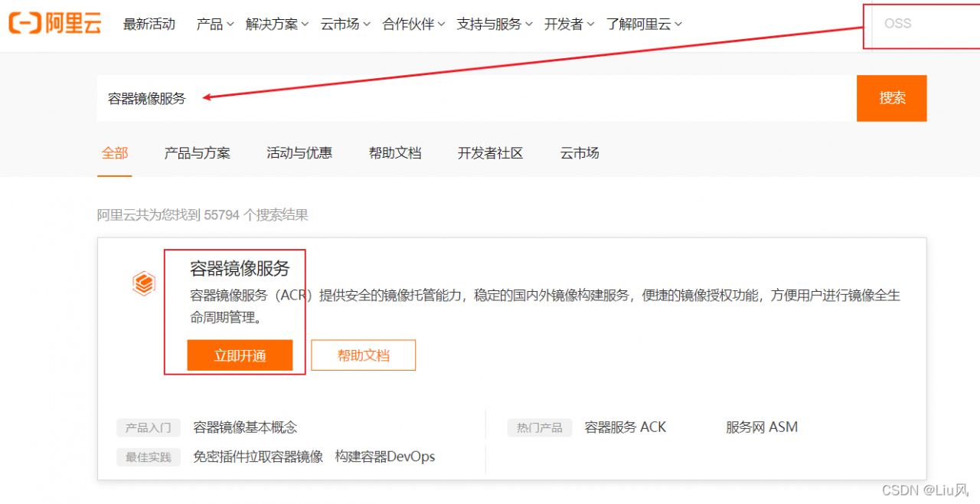Click the orange container registry product icon
This screenshot has width=980, height=504.
144,284
